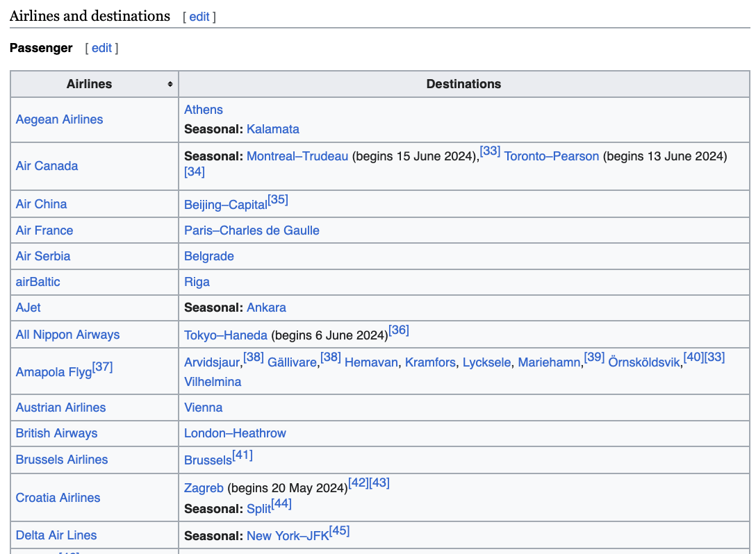756x554 pixels.
Task: Open citation 41 after Brussels
Action: 243,455
